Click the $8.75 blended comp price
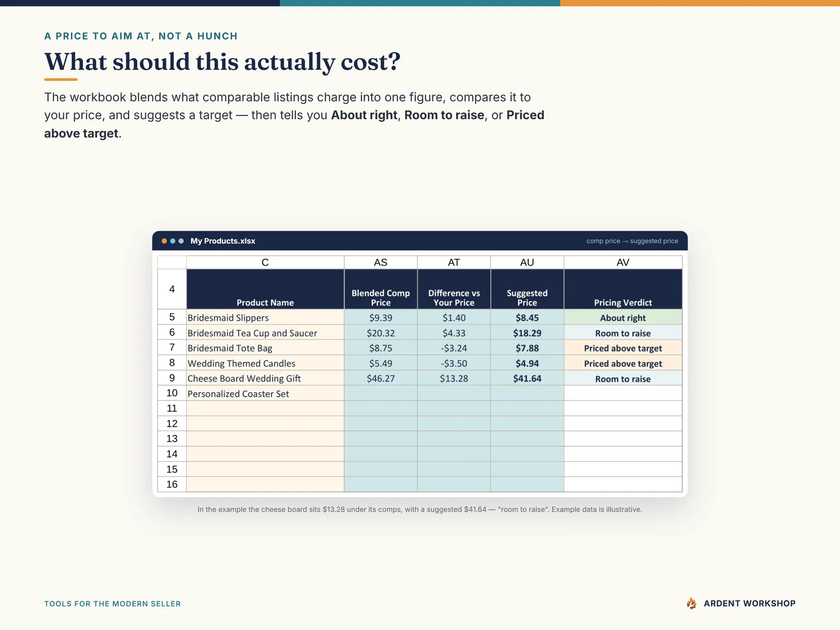Viewport: 840px width, 630px height. coord(381,348)
